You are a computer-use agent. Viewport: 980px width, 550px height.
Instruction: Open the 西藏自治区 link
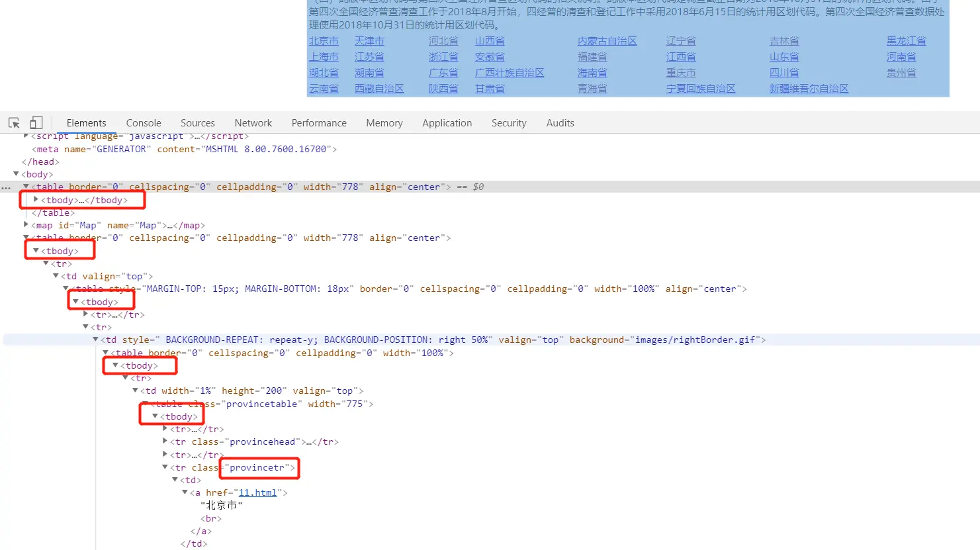coord(379,89)
